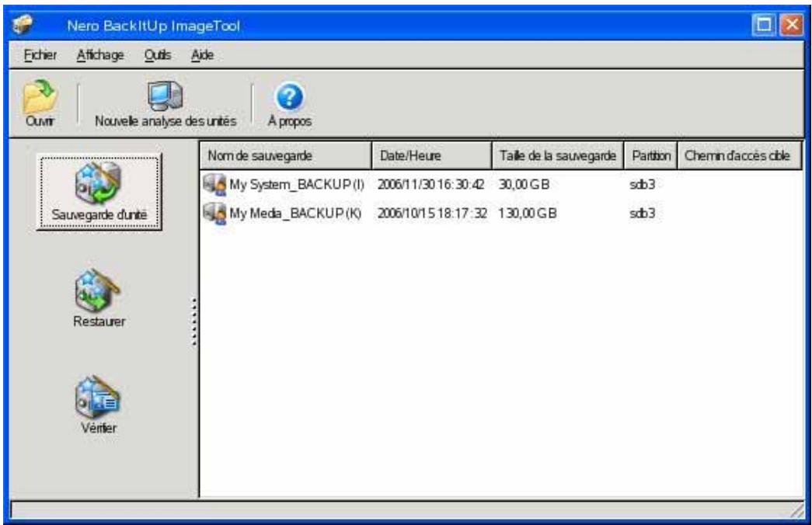
Task: Click the drive icon beside My System_BACKUP (I)
Action: click(214, 184)
